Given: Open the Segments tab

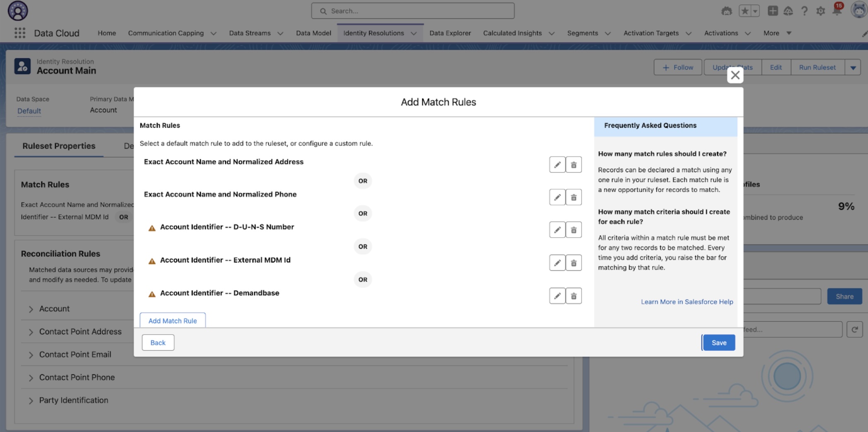Looking at the screenshot, I should pyautogui.click(x=582, y=33).
